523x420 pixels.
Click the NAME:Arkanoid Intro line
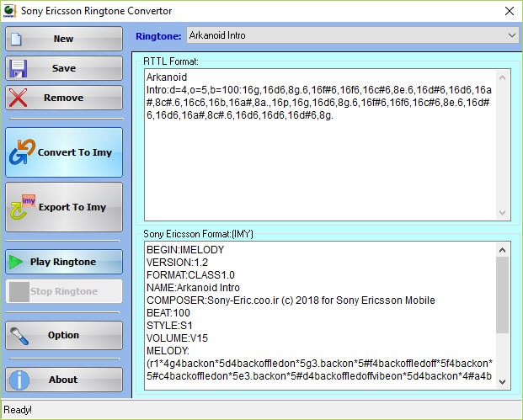[x=193, y=288]
